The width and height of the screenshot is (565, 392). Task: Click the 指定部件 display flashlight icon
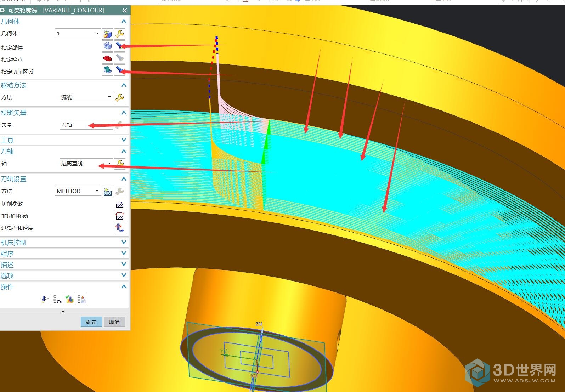pyautogui.click(x=120, y=46)
